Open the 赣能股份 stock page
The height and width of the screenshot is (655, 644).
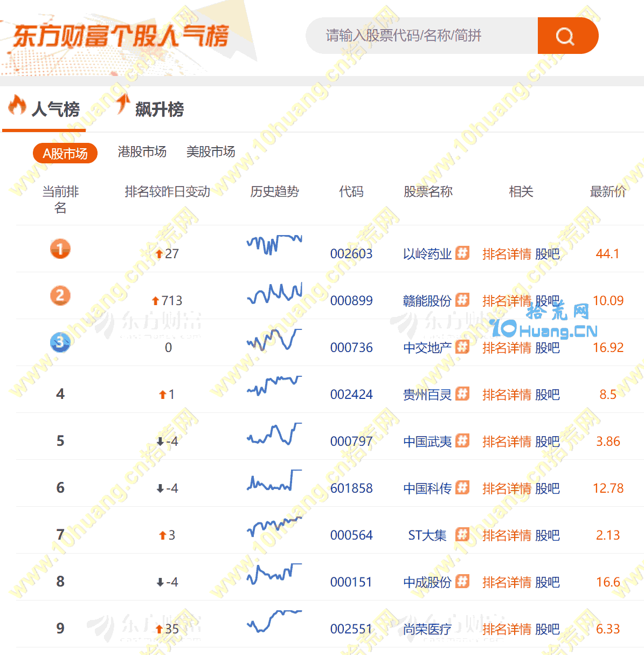click(427, 301)
